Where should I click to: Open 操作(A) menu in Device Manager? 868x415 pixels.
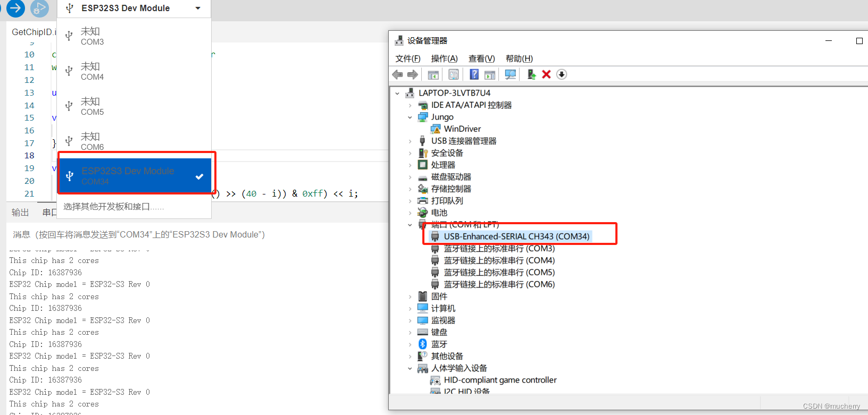tap(444, 58)
